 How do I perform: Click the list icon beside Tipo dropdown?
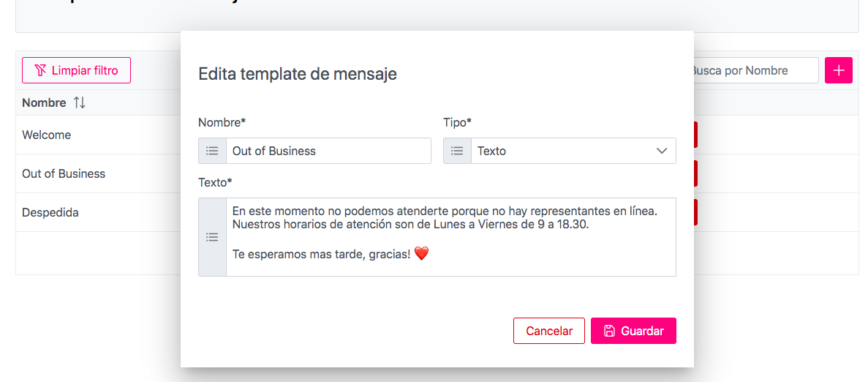(x=457, y=151)
